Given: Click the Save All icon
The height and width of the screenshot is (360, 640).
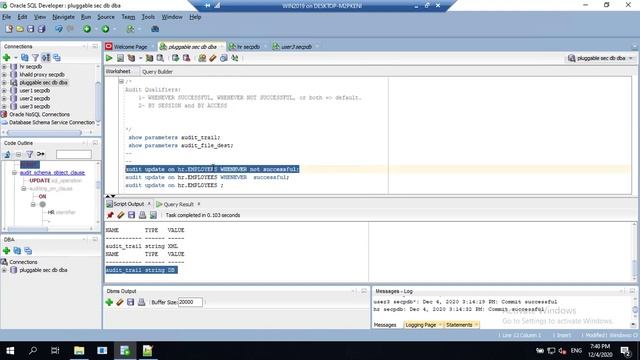Looking at the screenshot, I should [x=41, y=29].
